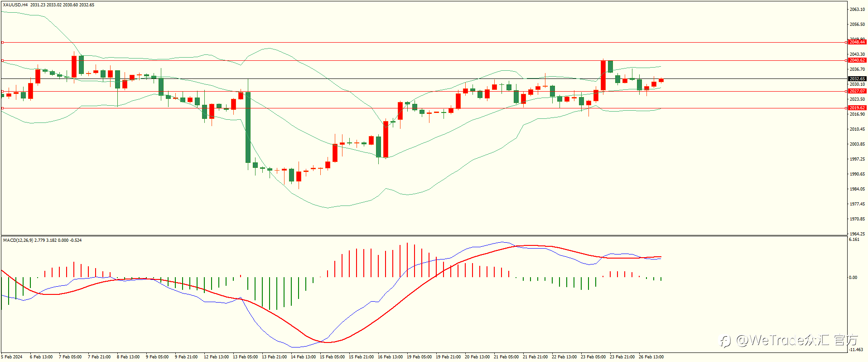Click the 2063.10 top price scale value
The image size is (868, 362).
(x=857, y=9)
